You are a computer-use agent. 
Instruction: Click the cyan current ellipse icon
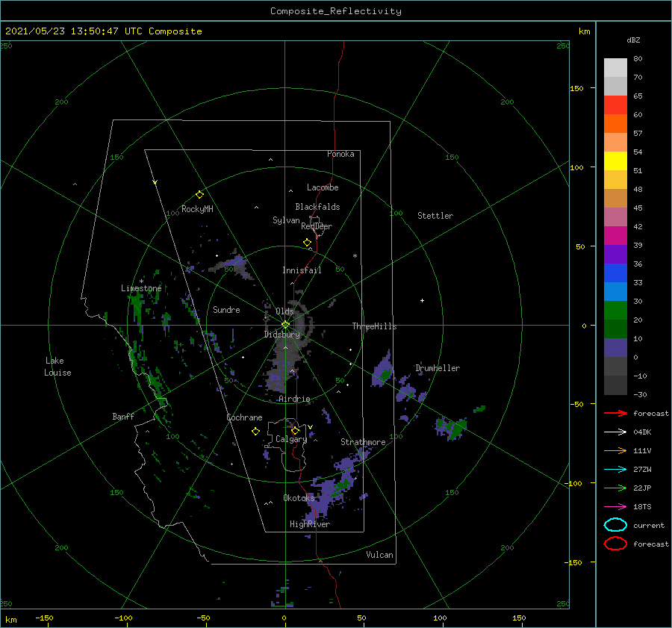pyautogui.click(x=615, y=525)
